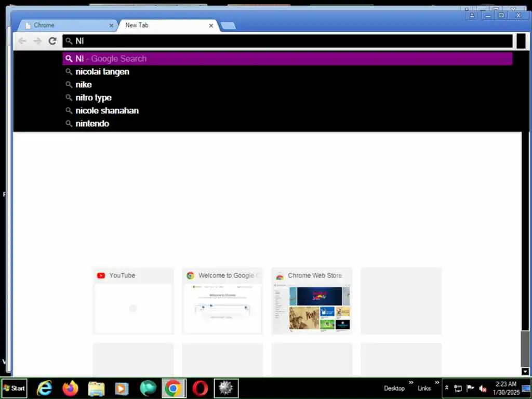
Task: Show hidden system tray icons
Action: pyautogui.click(x=447, y=388)
